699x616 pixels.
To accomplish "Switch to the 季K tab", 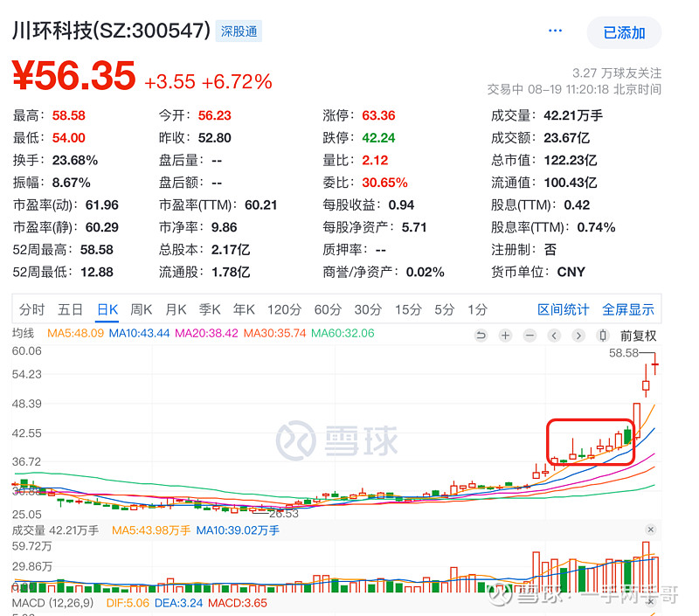I will pos(210,309).
